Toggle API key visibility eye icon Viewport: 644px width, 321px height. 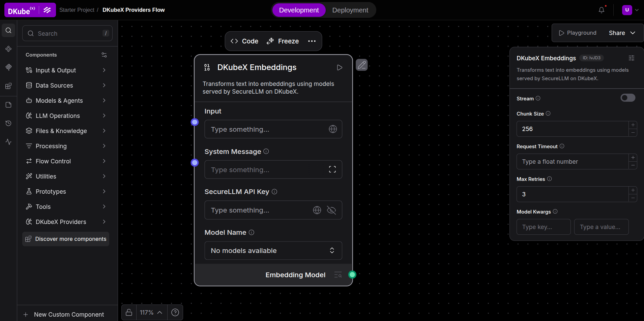click(331, 210)
